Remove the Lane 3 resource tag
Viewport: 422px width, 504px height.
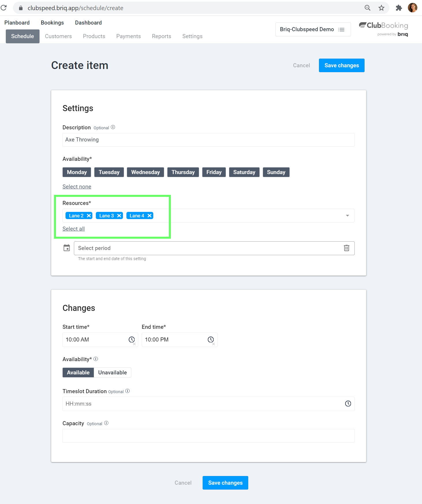click(x=119, y=216)
